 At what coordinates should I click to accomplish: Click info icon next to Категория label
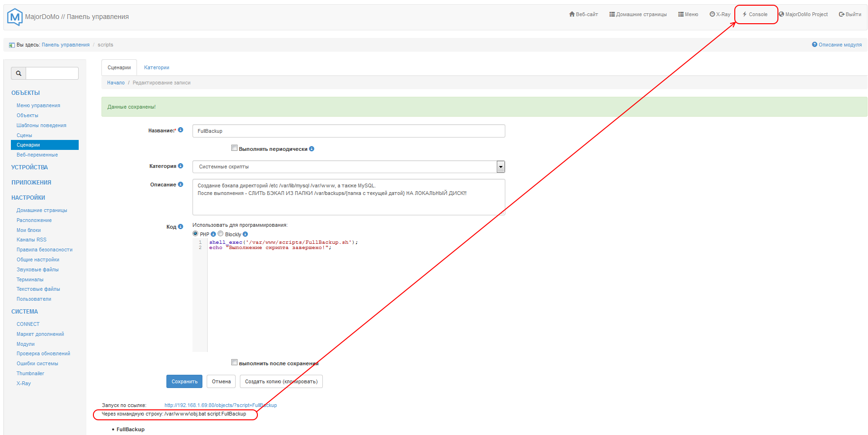click(181, 166)
